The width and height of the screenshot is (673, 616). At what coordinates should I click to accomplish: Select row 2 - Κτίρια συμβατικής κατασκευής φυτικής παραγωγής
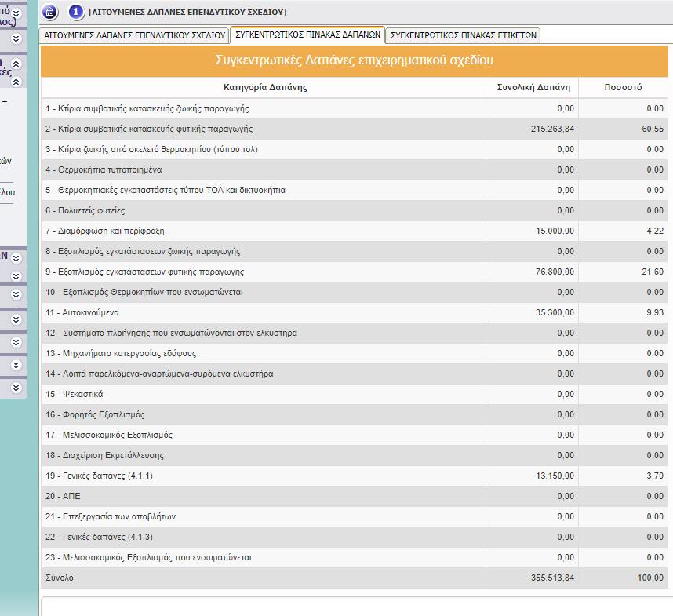pyautogui.click(x=355, y=129)
